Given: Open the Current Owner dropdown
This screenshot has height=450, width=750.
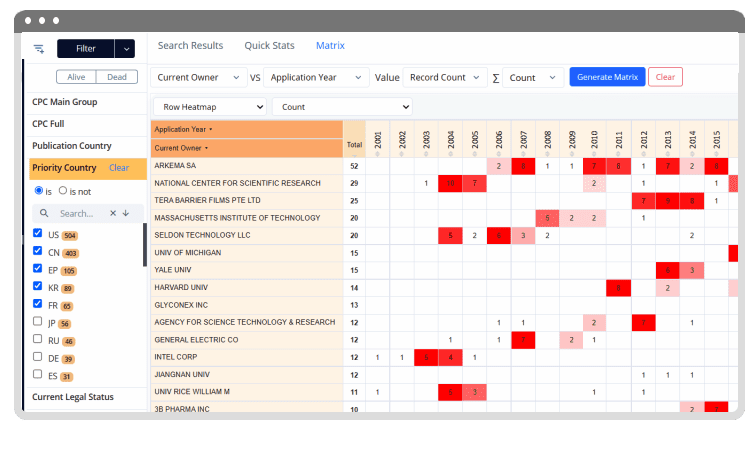Looking at the screenshot, I should pyautogui.click(x=199, y=77).
